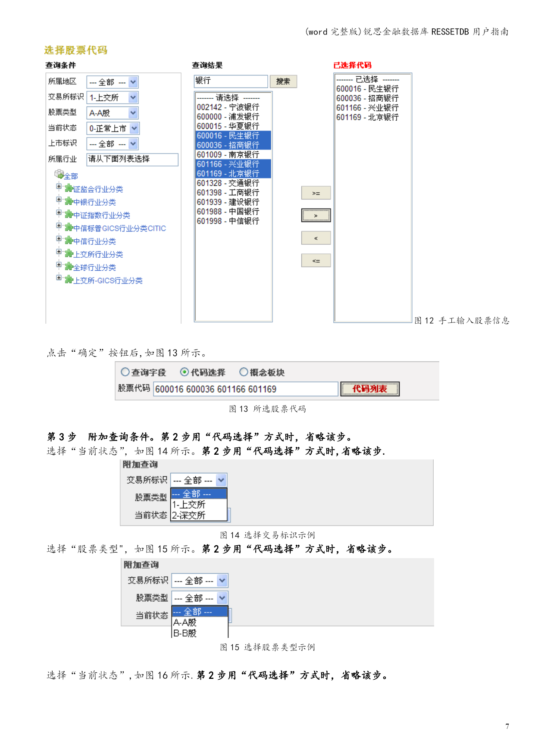Image resolution: width=535 pixels, height=756 pixels.
Task: Click the >= add-all button
Action: coord(316,193)
